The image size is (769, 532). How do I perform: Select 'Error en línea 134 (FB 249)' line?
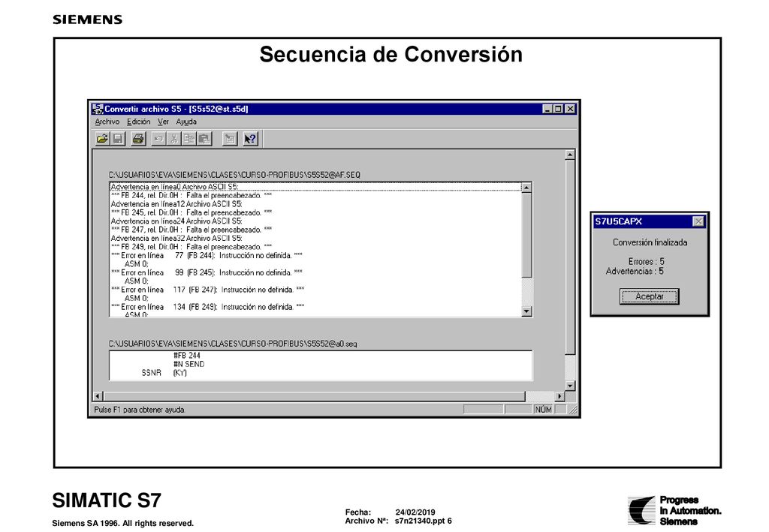coord(315,307)
